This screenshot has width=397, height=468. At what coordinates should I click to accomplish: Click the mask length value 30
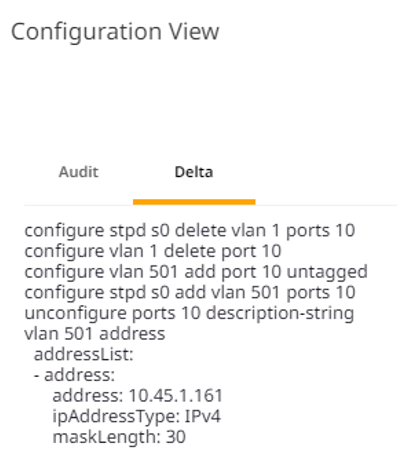[176, 437]
